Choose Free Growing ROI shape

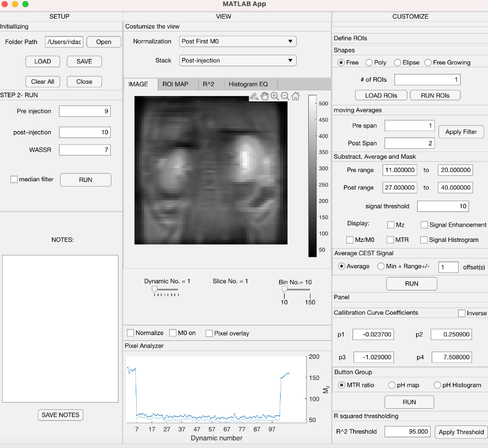(428, 62)
